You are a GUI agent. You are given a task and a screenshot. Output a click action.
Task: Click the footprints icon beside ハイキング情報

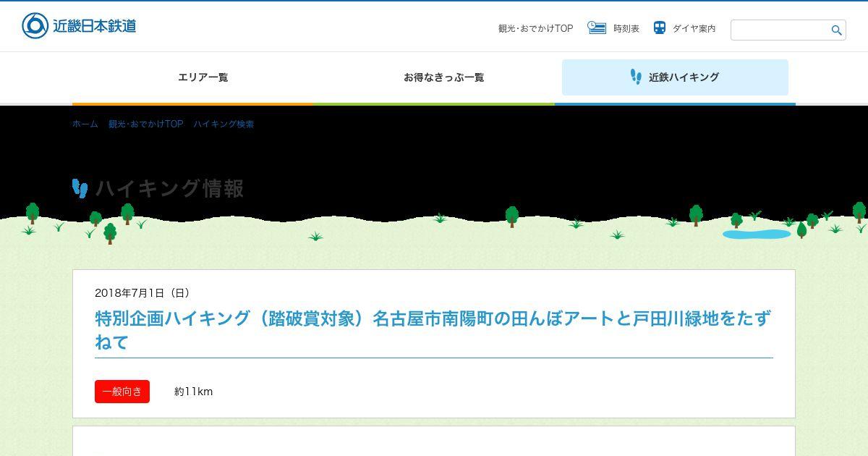click(x=80, y=188)
